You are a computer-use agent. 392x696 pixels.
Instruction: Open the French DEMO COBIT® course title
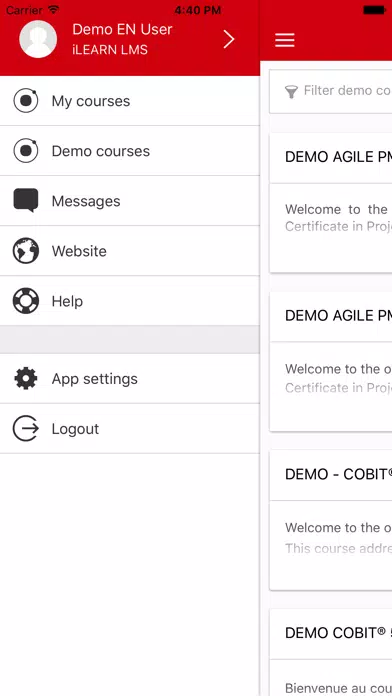pyautogui.click(x=338, y=633)
